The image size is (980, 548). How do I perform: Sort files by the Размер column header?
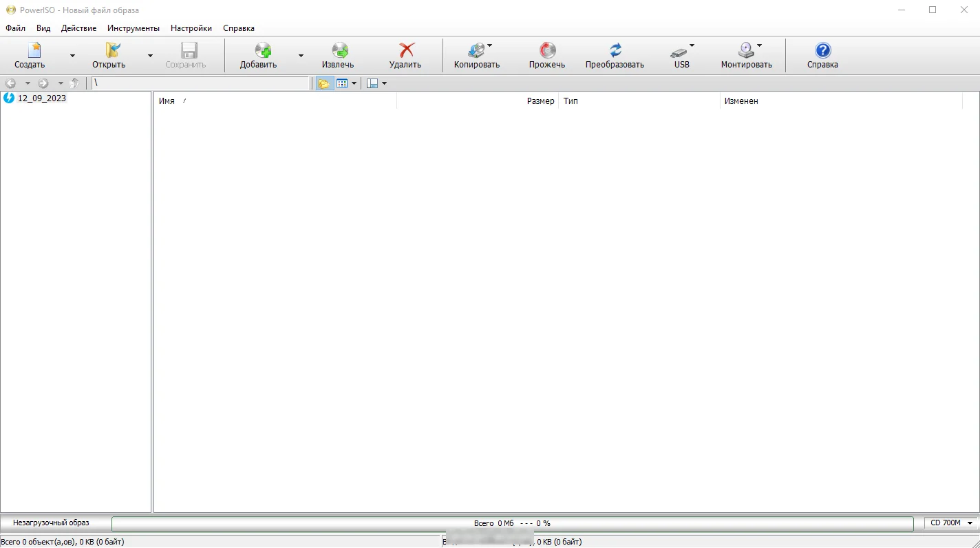[540, 101]
